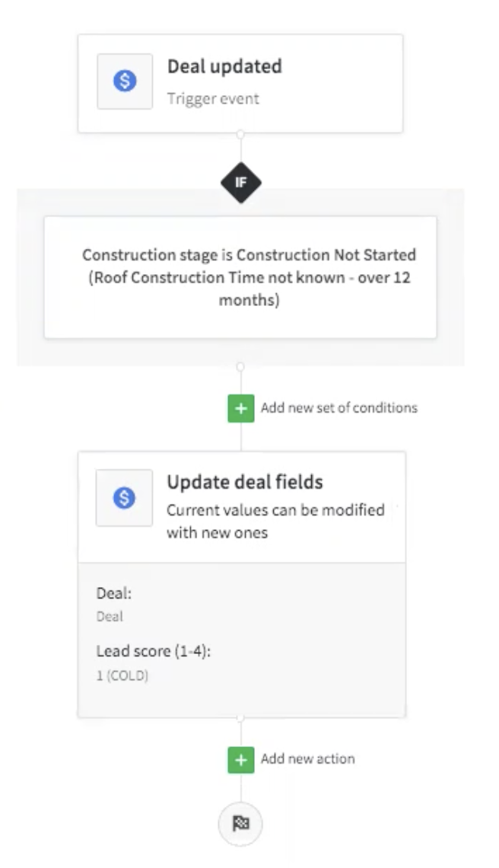Screen dimensions: 499x868
Task: Open the Construction stage condition box
Action: 240,277
